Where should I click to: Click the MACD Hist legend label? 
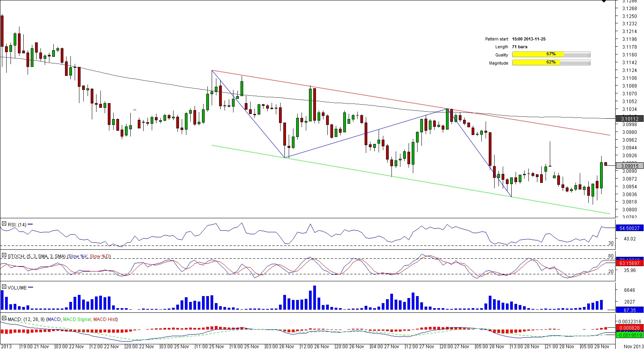click(x=105, y=319)
